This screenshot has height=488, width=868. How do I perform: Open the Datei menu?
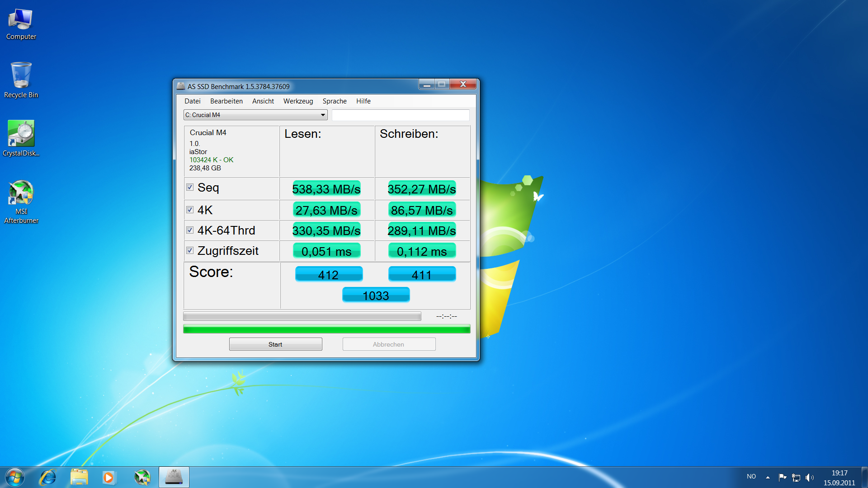click(193, 101)
